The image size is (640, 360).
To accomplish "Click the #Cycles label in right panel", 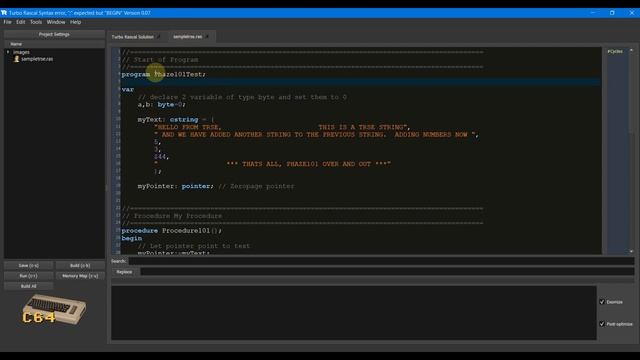I will click(615, 51).
